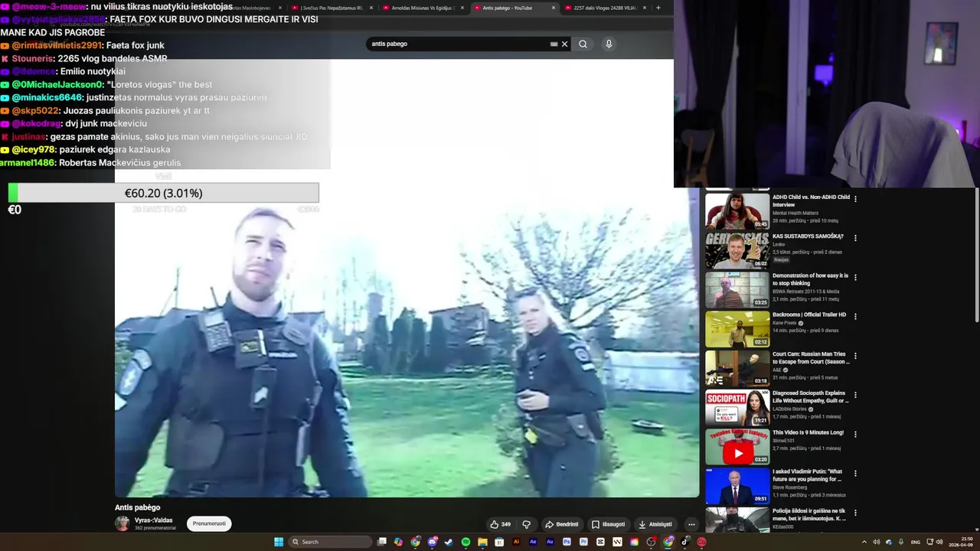Dislike the video with thumbs down
The width and height of the screenshot is (980, 551).
(x=526, y=524)
